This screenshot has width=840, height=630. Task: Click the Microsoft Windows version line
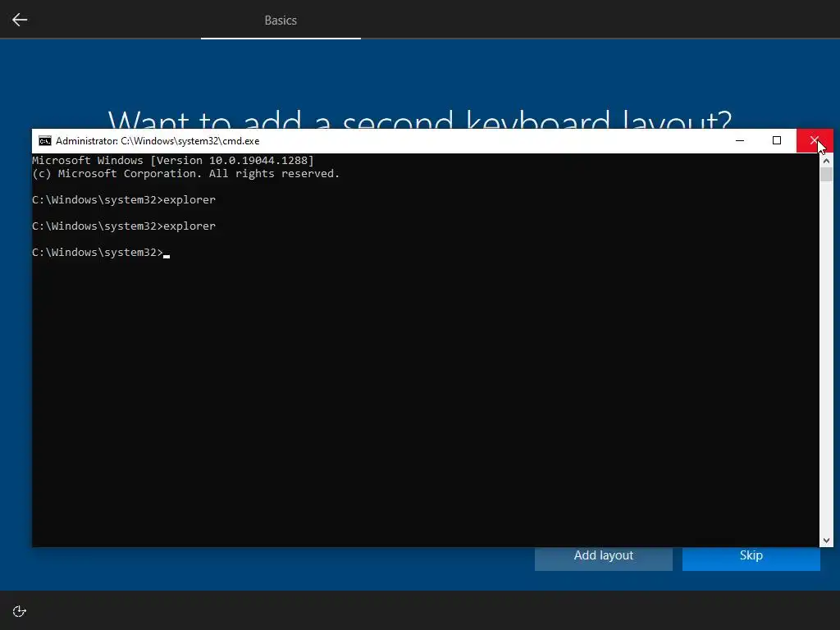click(x=173, y=160)
